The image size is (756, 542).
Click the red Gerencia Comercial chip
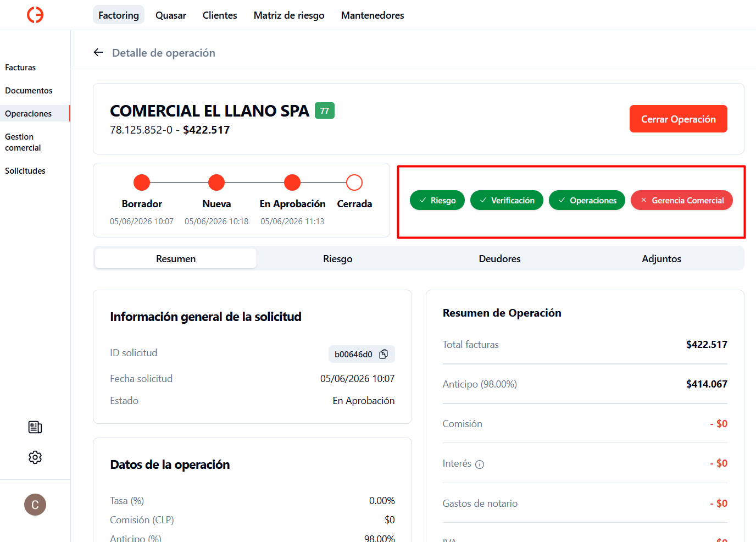[682, 200]
